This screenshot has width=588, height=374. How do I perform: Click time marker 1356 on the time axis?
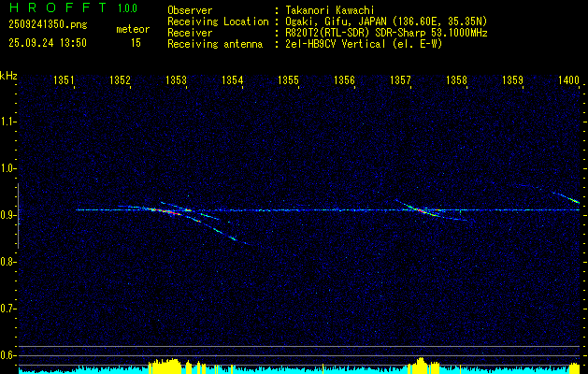(x=344, y=80)
